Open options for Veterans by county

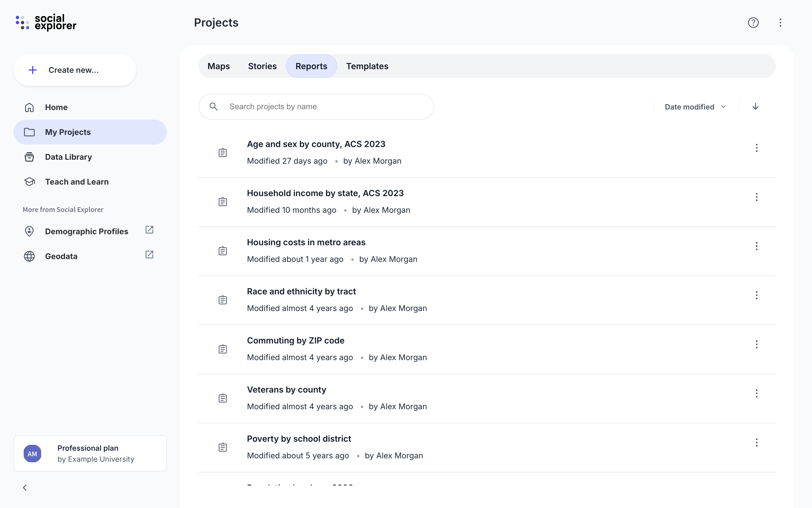click(757, 393)
